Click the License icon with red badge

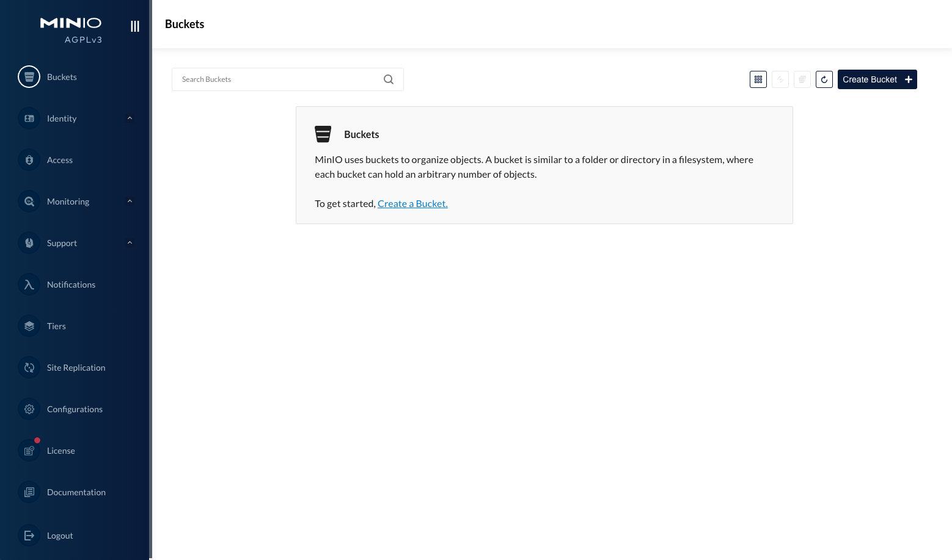coord(29,450)
